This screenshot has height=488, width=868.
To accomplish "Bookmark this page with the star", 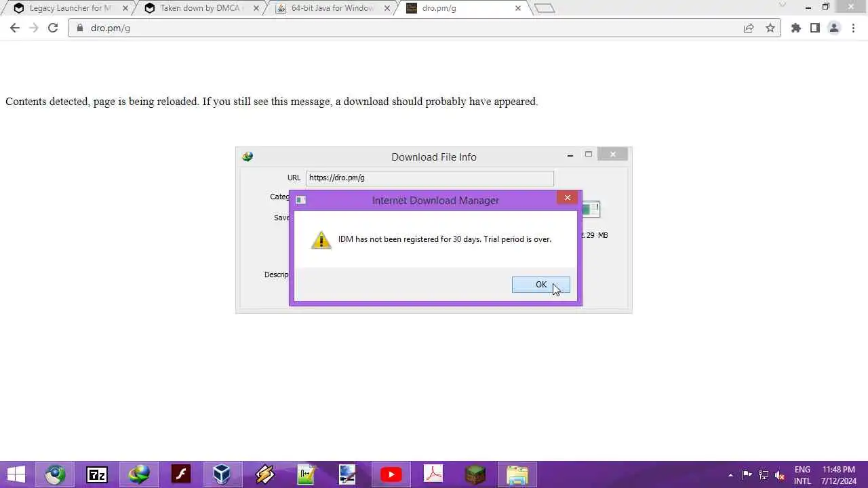I will click(x=770, y=28).
